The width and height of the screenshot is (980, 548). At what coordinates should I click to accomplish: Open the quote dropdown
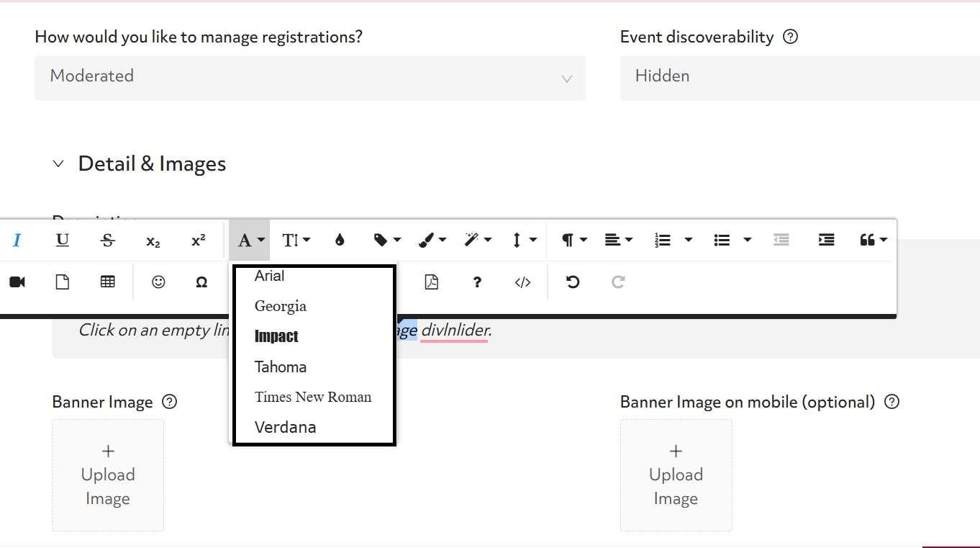click(x=874, y=240)
